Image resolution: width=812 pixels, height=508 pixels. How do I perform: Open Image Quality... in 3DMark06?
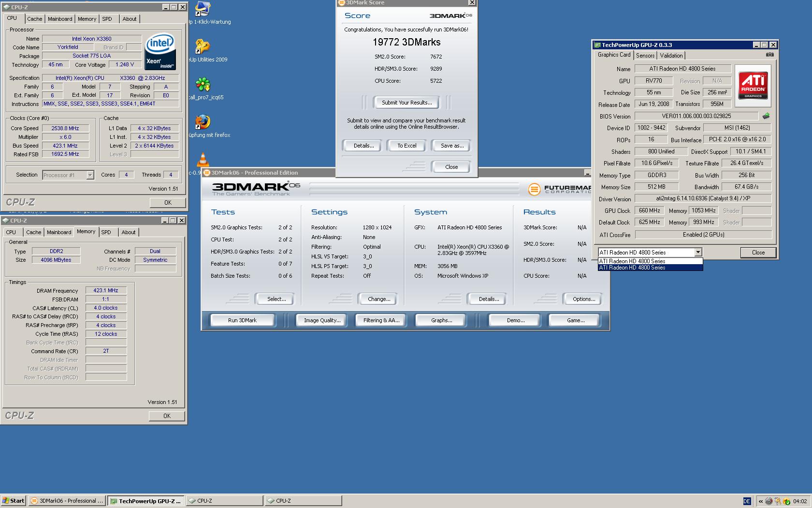(322, 320)
